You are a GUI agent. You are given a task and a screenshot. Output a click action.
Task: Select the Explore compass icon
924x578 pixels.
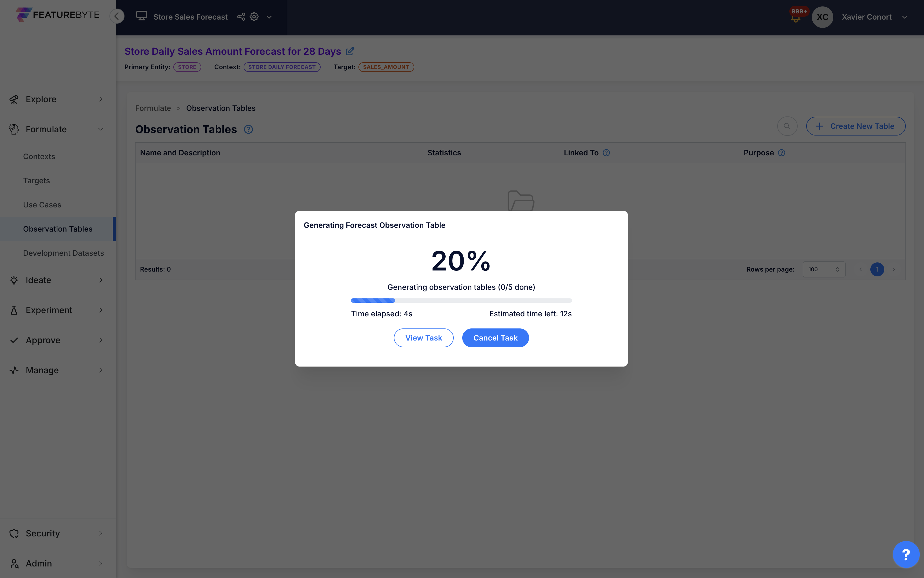[x=14, y=99]
